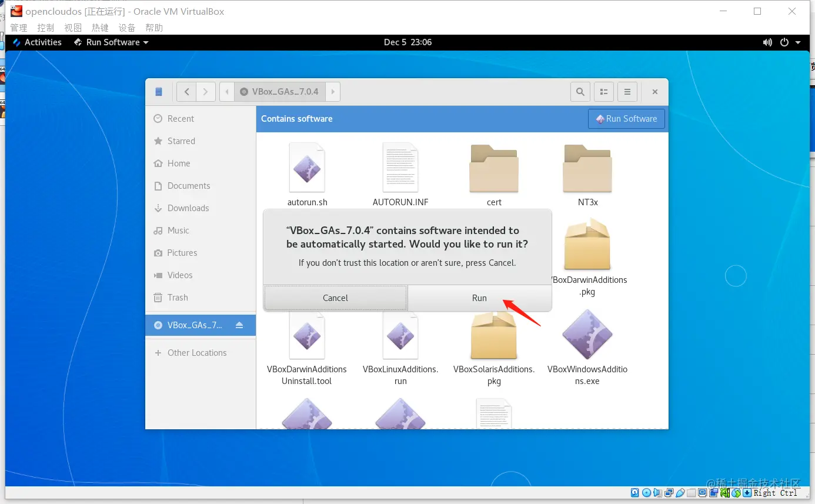Open the Dec 5 23:06 clock calendar
This screenshot has height=504, width=815.
tap(407, 42)
